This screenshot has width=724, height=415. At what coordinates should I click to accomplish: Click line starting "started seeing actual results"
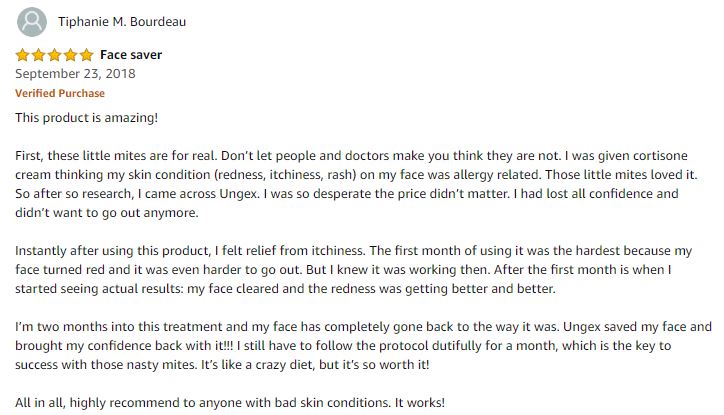[x=285, y=289]
